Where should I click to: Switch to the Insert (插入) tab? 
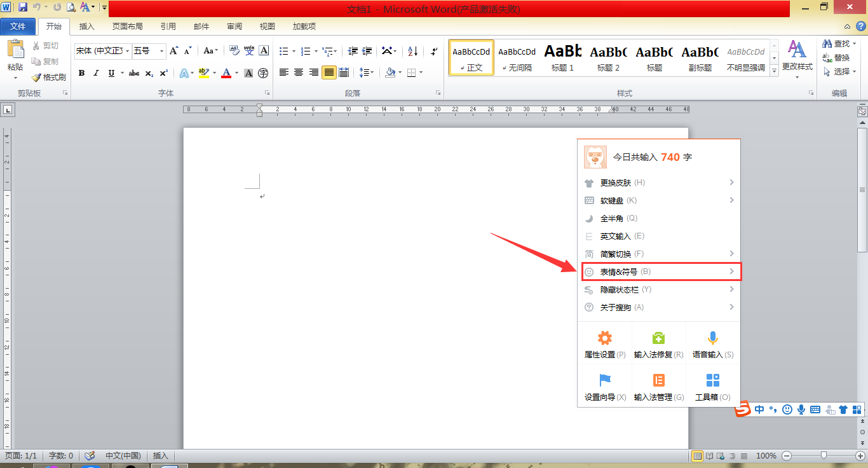(86, 26)
